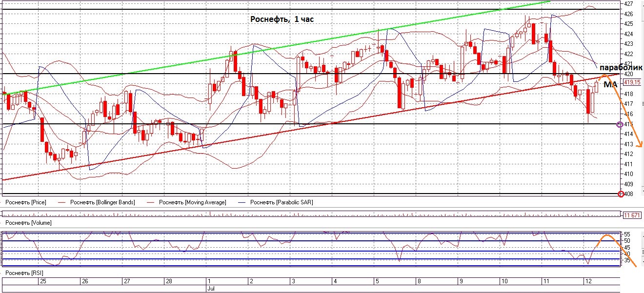Click RSI axis label 55
The height and width of the screenshot is (293, 644).
626,234
